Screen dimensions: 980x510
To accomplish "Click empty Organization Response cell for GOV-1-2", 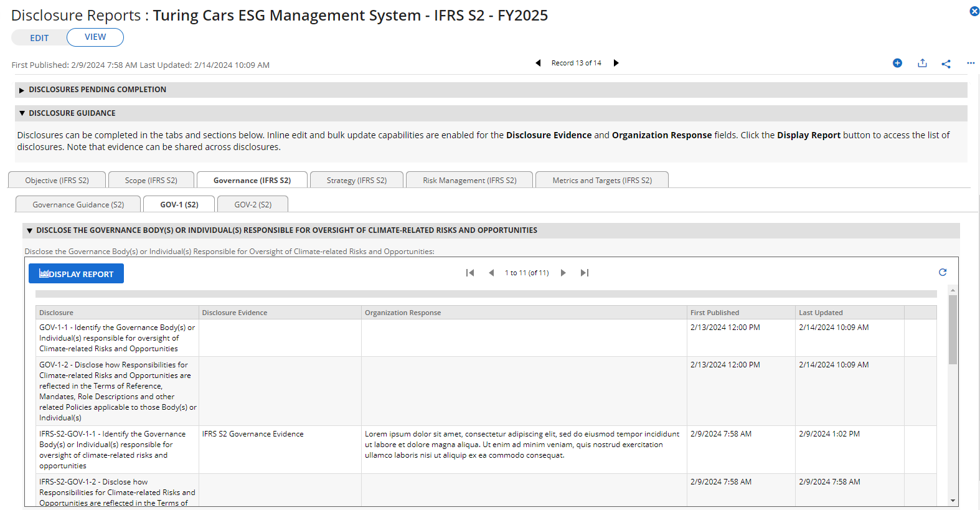I will [x=524, y=391].
